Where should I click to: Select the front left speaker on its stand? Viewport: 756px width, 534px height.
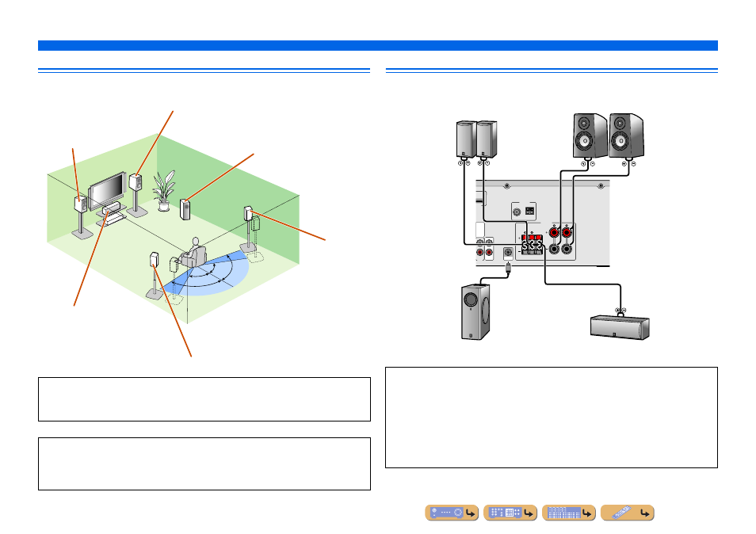point(82,216)
